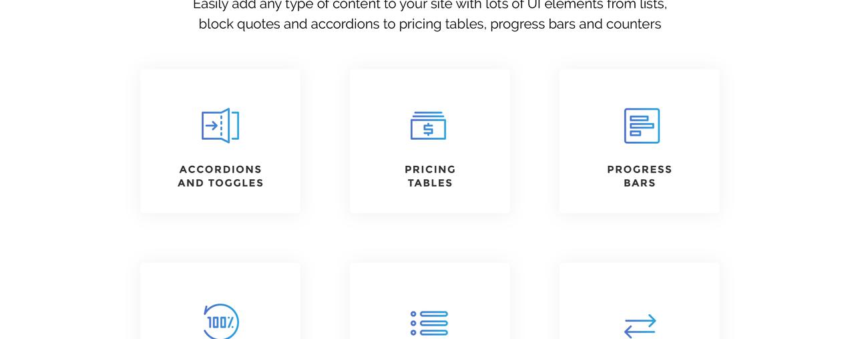Click the opposite-direction arrows icon
868x339 pixels.
point(640,326)
